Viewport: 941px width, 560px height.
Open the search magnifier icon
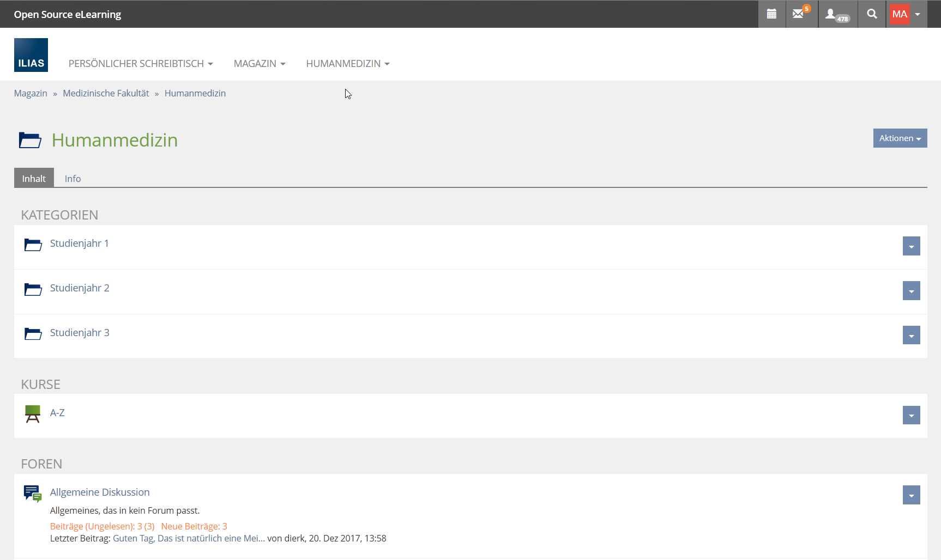[x=872, y=14]
